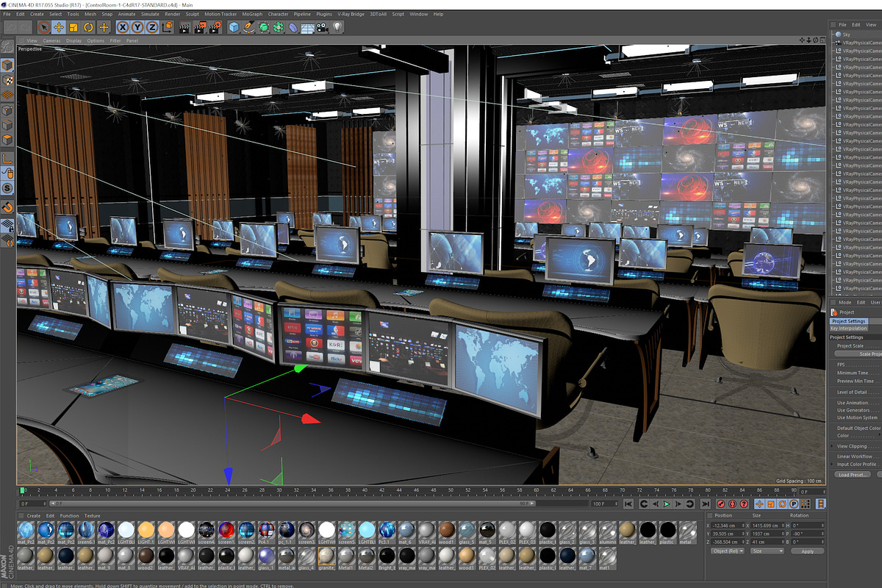Activate the Scale tool
Screen dimensions: 882x588
[73, 27]
